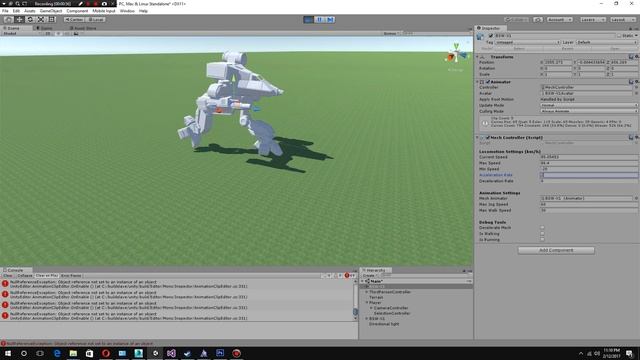The height and width of the screenshot is (360, 640).
Task: Open the GameObject menu
Action: tap(51, 11)
